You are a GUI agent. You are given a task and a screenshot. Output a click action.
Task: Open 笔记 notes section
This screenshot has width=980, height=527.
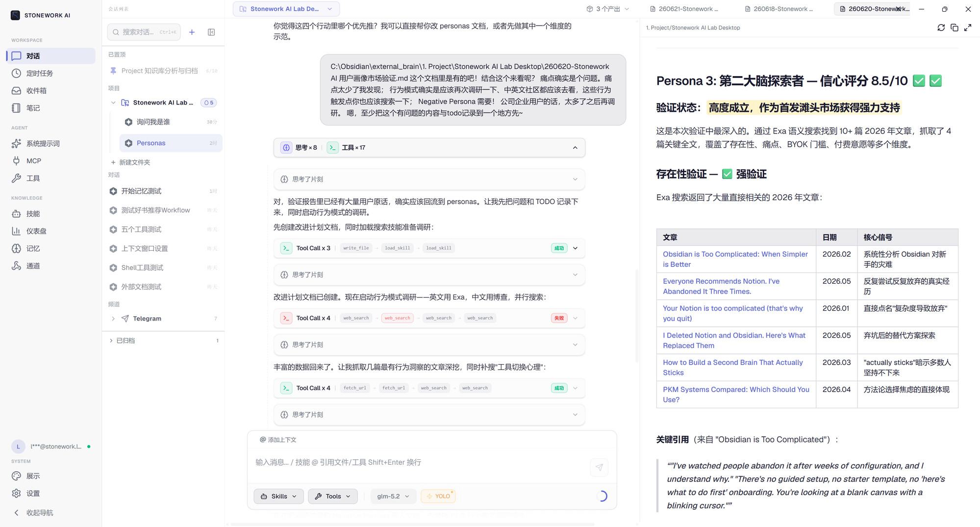pos(51,108)
